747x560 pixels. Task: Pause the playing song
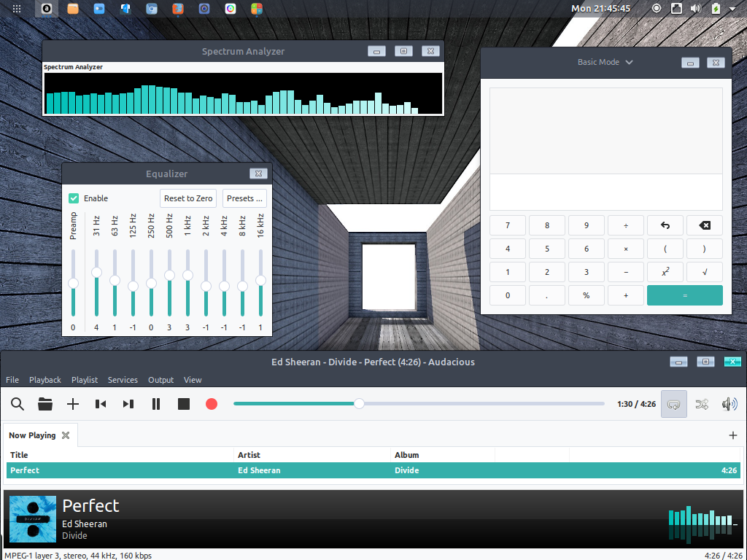tap(156, 404)
